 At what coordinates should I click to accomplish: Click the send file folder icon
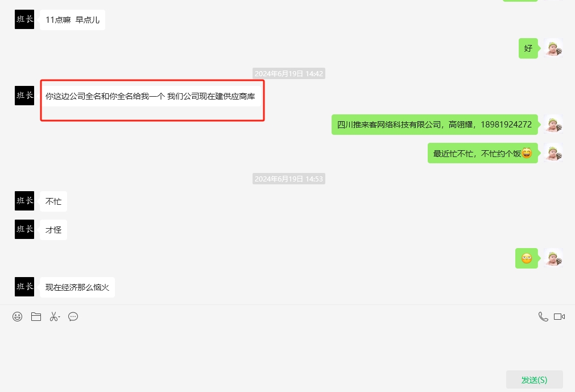(36, 316)
